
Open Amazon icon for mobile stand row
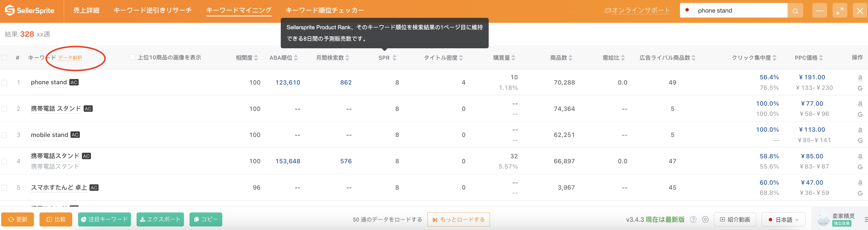860,130
